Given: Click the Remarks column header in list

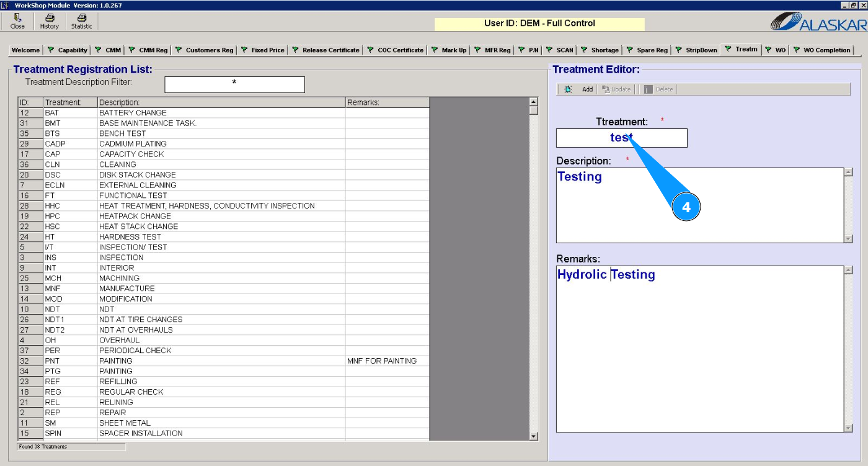Looking at the screenshot, I should coord(387,102).
